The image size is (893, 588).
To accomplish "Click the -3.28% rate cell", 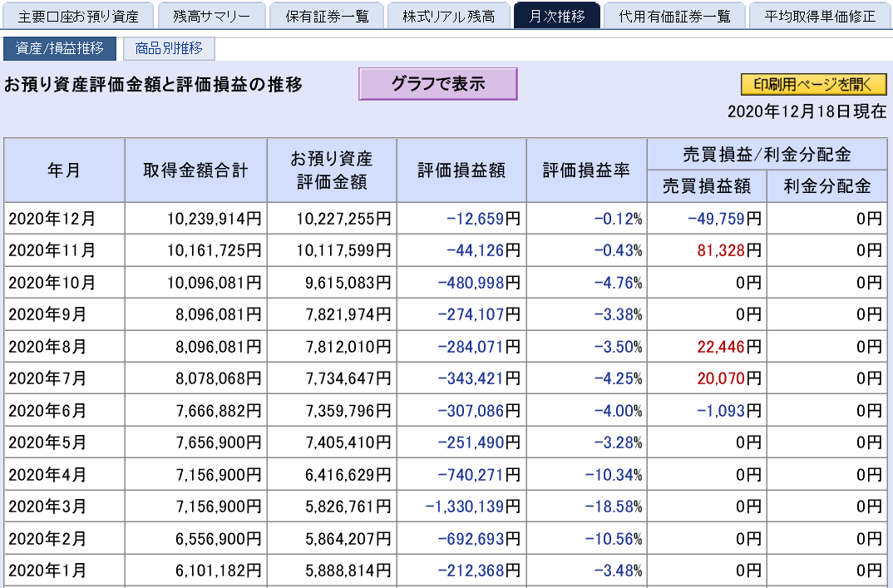I will point(586,442).
